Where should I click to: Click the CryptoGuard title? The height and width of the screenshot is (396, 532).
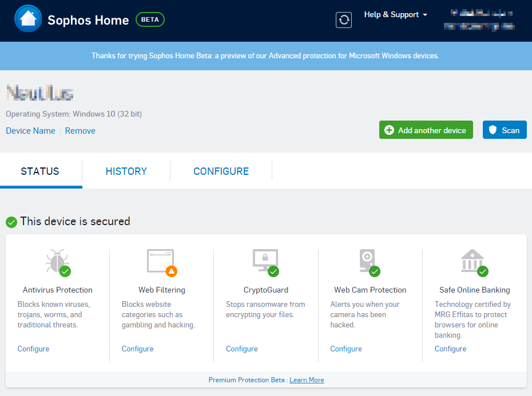266,290
